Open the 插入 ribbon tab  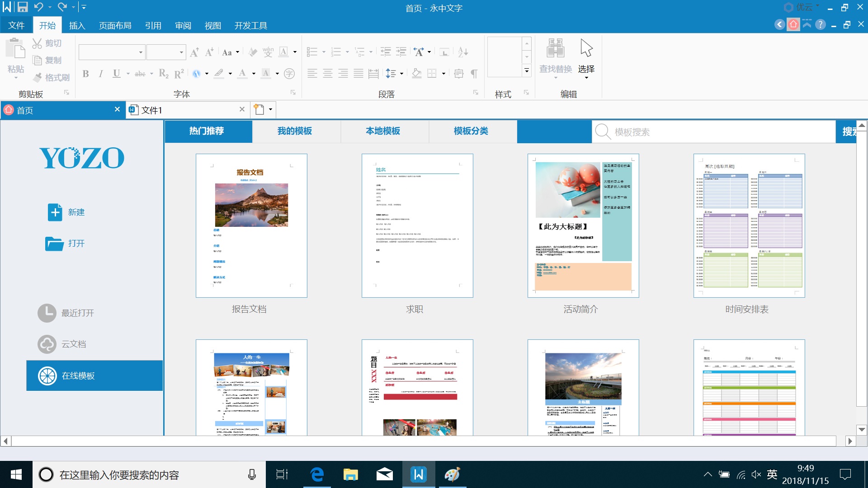[x=77, y=26]
